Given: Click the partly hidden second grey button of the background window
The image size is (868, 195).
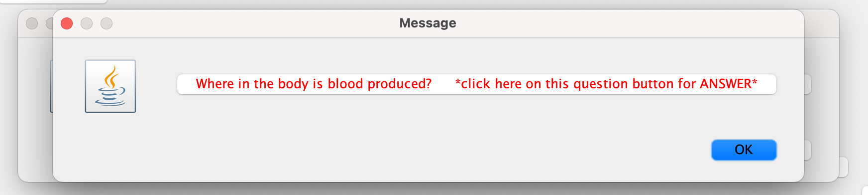Looking at the screenshot, I should [49, 23].
